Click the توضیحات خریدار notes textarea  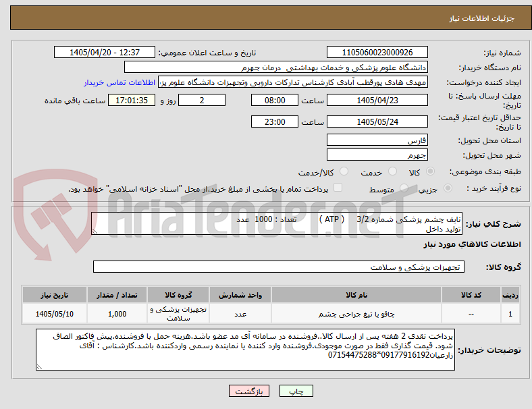click(245, 350)
